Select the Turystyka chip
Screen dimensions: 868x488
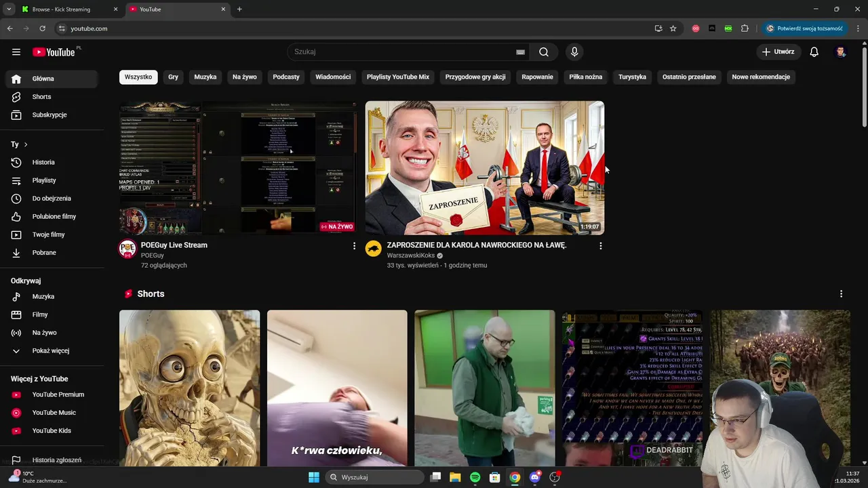click(632, 77)
